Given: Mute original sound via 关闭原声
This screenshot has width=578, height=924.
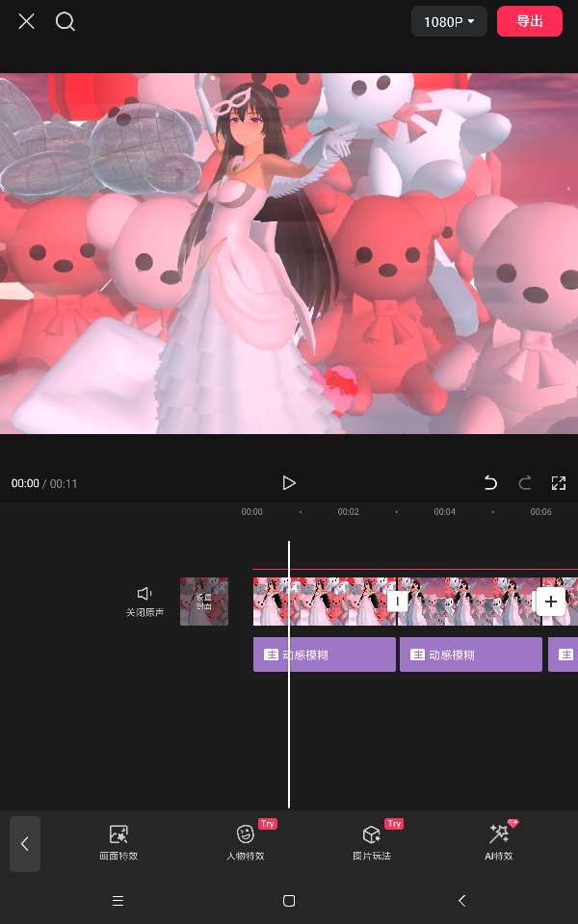Looking at the screenshot, I should click(x=144, y=601).
